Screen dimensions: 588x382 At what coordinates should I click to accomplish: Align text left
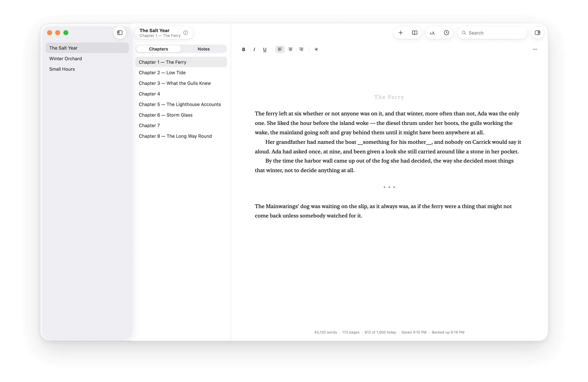click(280, 49)
